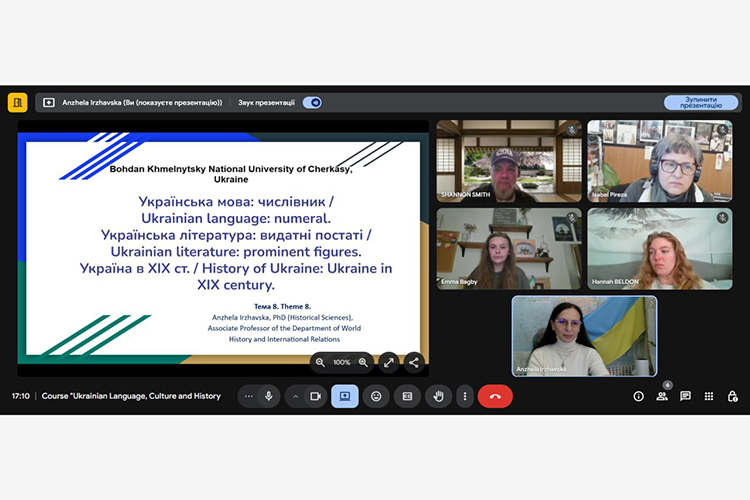Click the present screen icon in the call bar

click(x=345, y=396)
